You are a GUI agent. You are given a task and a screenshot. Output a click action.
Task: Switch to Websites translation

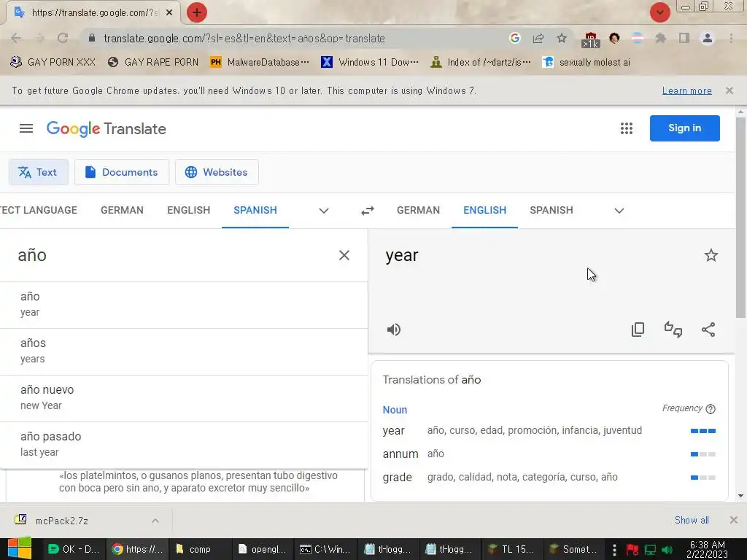point(217,172)
